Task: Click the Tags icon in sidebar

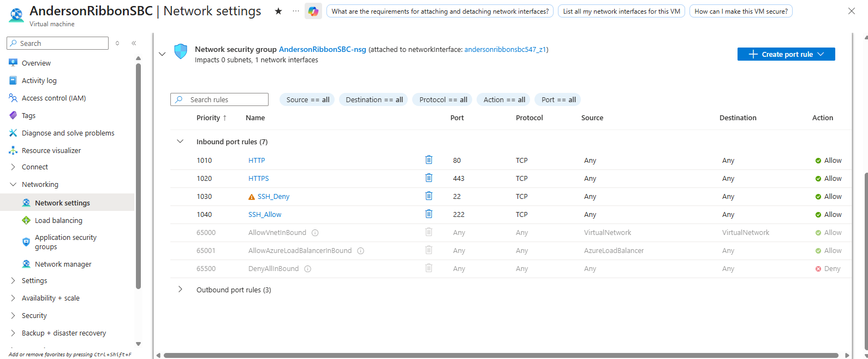Action: point(13,115)
